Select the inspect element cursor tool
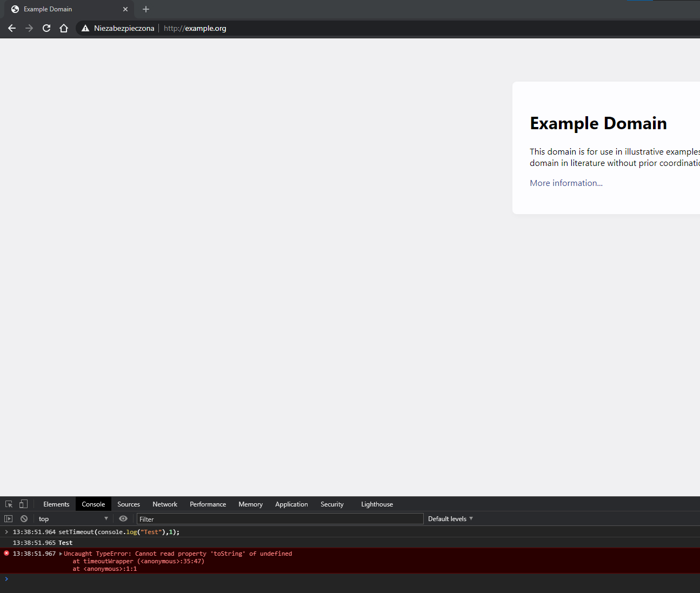700x593 pixels. 8,503
